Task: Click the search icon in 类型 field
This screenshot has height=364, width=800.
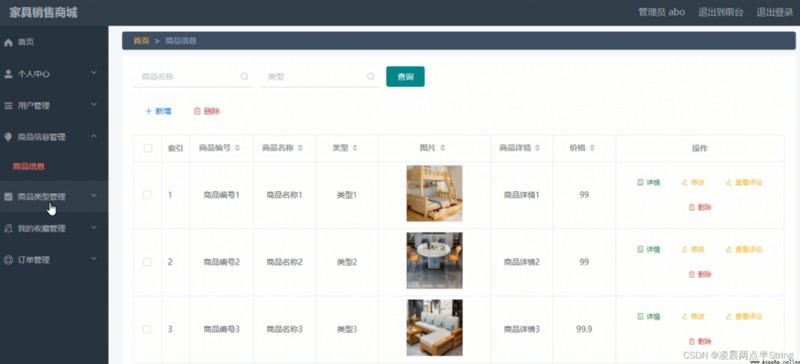Action: pyautogui.click(x=371, y=77)
